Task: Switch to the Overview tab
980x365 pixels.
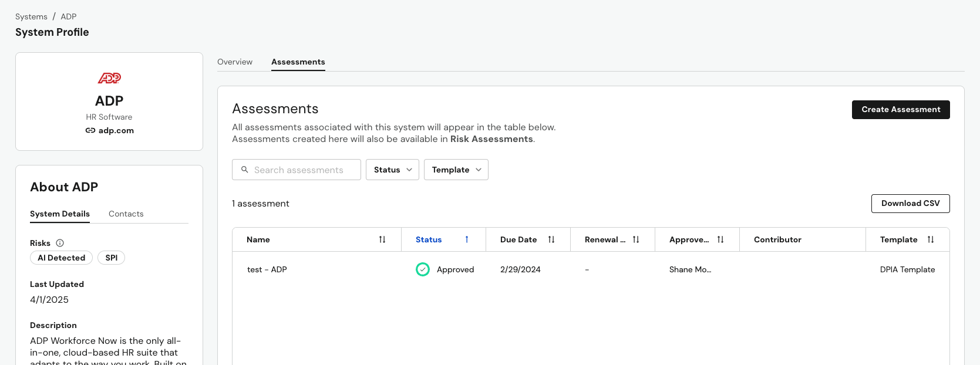Action: [235, 62]
